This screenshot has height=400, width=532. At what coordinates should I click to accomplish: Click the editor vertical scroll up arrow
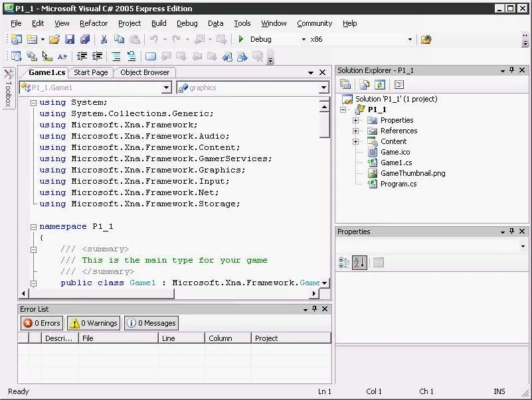(324, 107)
